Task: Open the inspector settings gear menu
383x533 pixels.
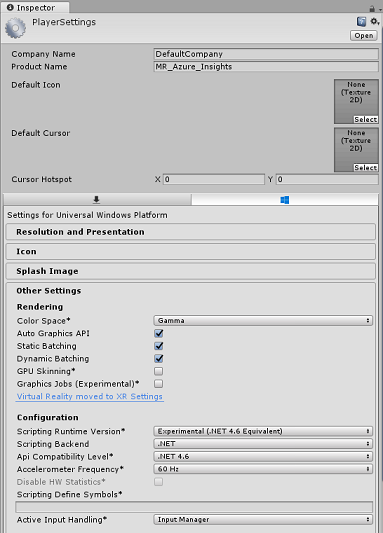Action: click(375, 21)
